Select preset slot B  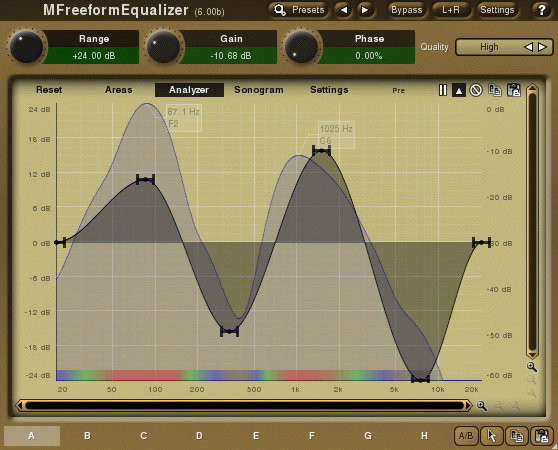point(87,436)
